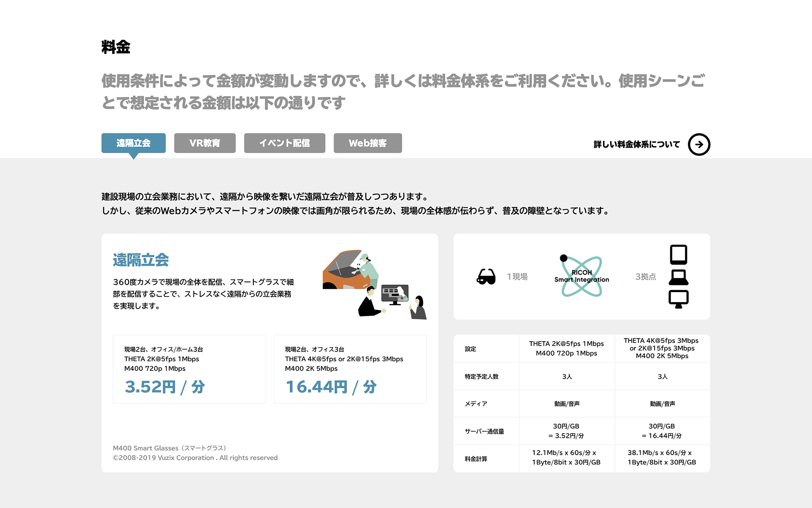This screenshot has height=508, width=812.
Task: Click the RICOH Smart Integration logo
Action: coord(582,276)
